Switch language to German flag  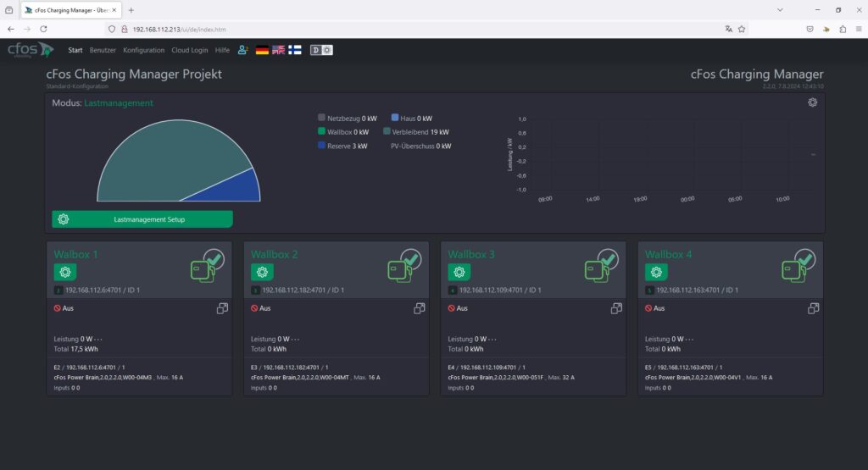click(x=262, y=50)
